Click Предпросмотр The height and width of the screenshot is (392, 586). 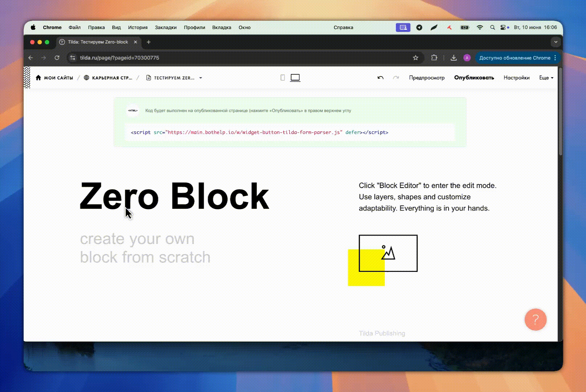click(427, 78)
